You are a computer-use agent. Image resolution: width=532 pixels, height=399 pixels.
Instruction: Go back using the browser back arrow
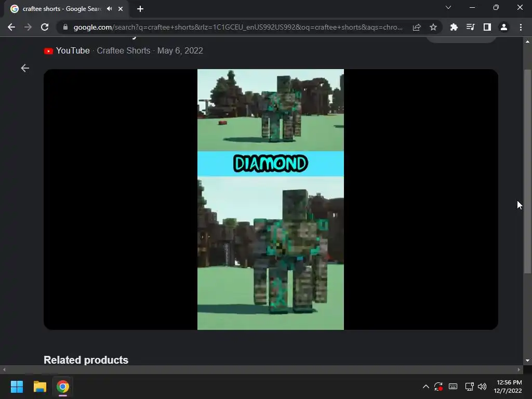coord(11,27)
